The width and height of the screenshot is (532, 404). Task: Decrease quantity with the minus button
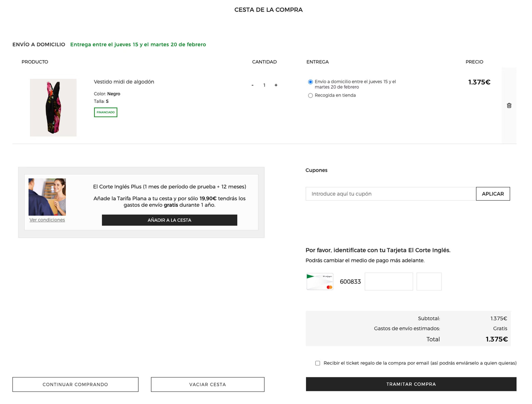point(252,85)
